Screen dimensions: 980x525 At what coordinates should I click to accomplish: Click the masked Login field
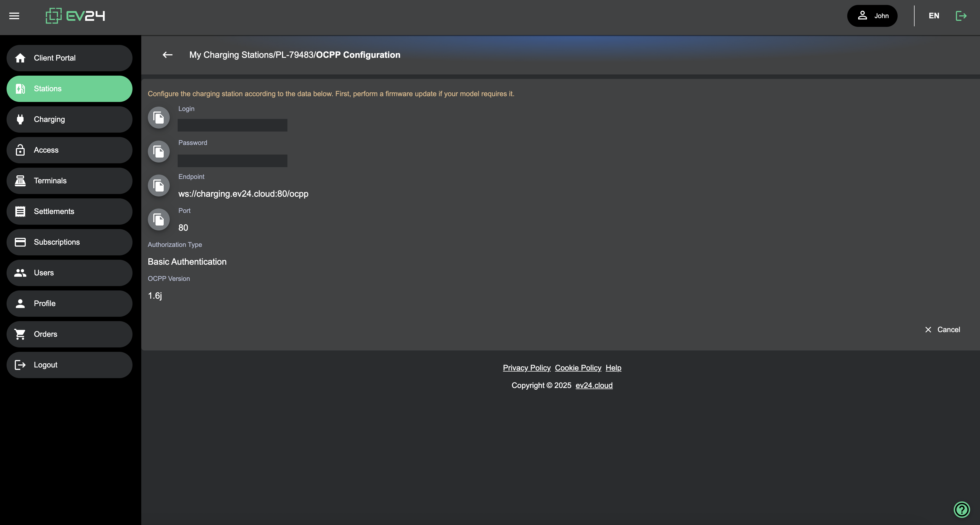click(x=232, y=125)
